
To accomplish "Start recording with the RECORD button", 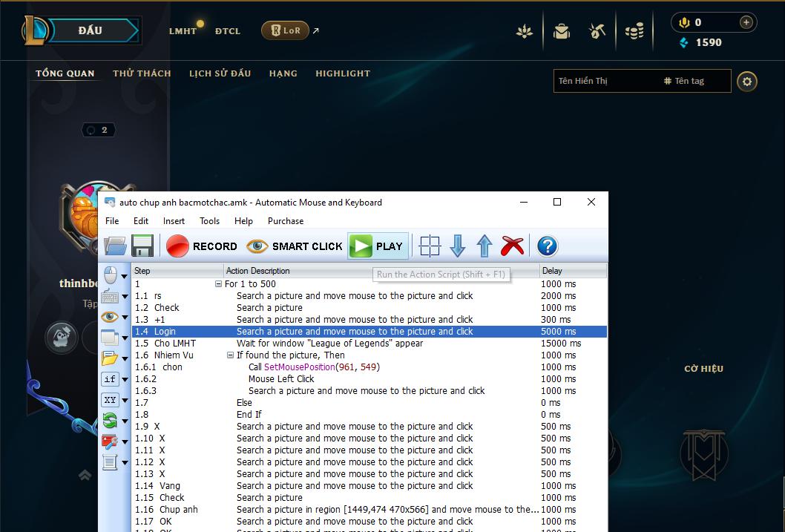I will 202,246.
